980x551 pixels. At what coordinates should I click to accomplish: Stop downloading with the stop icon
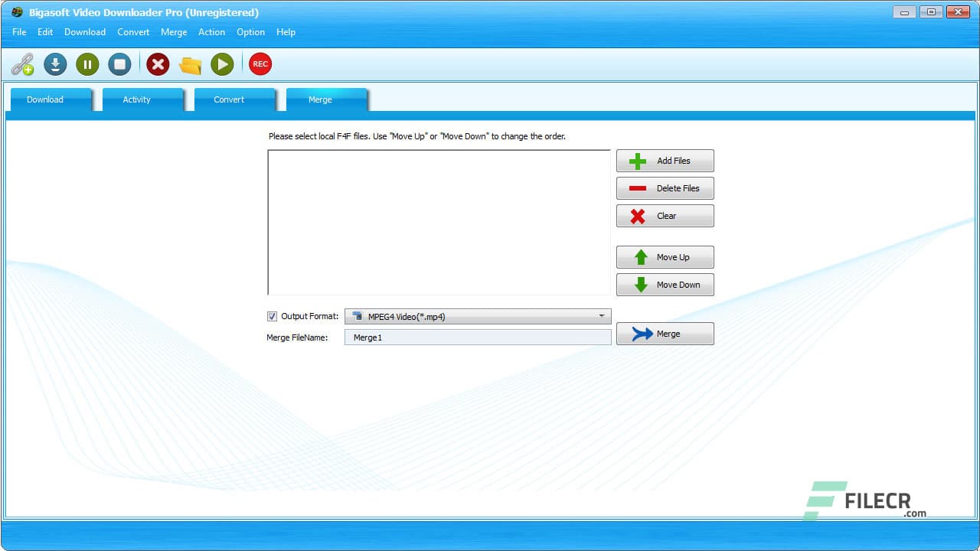click(x=119, y=64)
